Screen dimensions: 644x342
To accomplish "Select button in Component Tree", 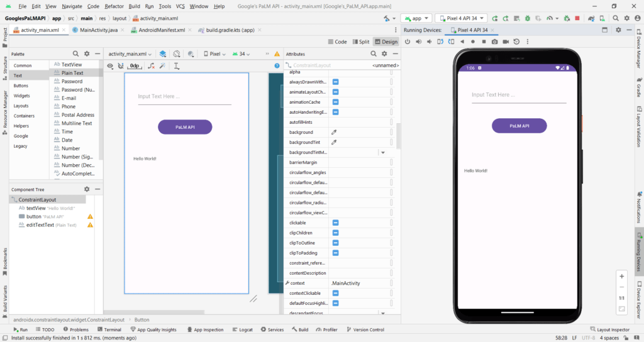I will 34,216.
